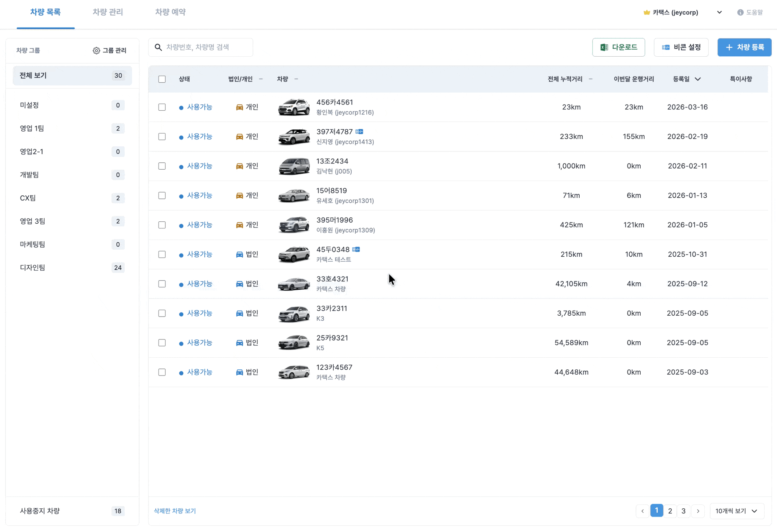Expand the 카택스 (jeycorp) account dropdown
Image resolution: width=777 pixels, height=532 pixels.
click(x=720, y=12)
